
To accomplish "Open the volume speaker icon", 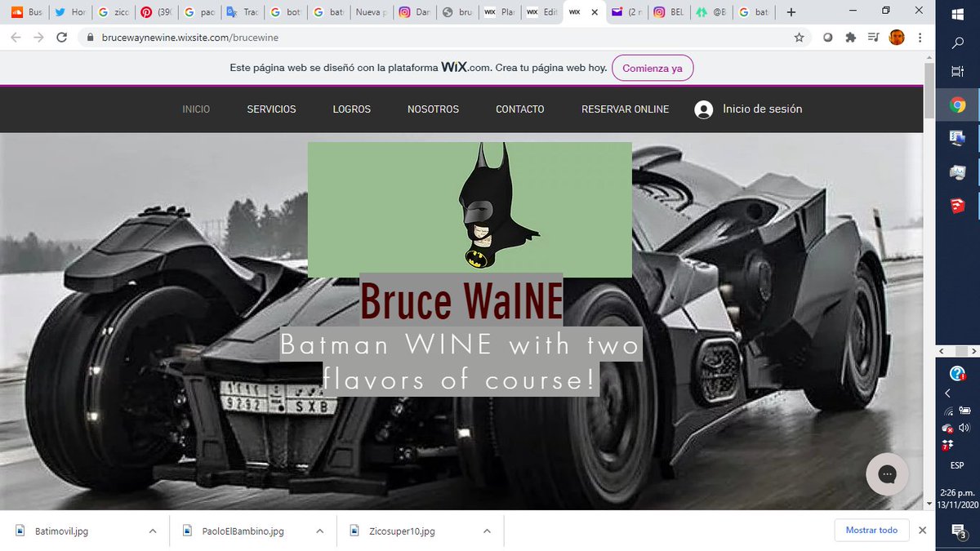I will click(x=965, y=428).
